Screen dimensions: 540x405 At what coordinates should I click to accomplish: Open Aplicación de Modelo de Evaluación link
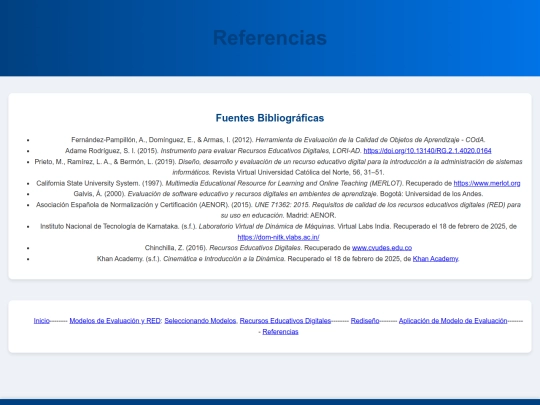[453, 321]
